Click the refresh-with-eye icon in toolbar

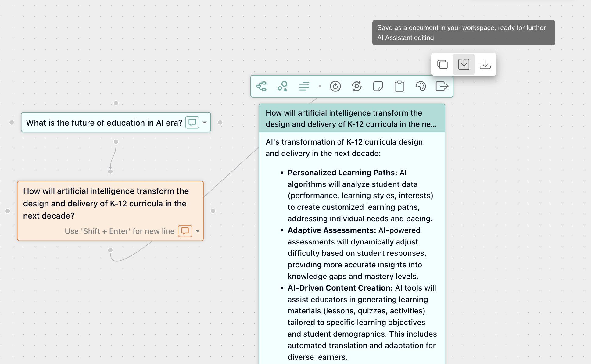(x=356, y=86)
